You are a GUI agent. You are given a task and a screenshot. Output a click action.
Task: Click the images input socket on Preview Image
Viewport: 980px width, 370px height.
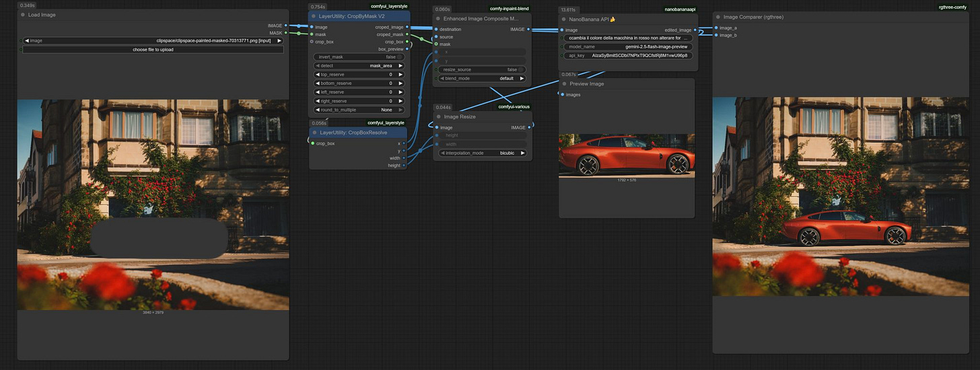(561, 95)
